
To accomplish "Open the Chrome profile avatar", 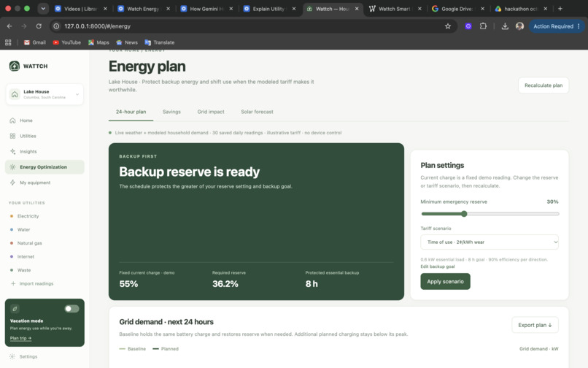I will 519,26.
